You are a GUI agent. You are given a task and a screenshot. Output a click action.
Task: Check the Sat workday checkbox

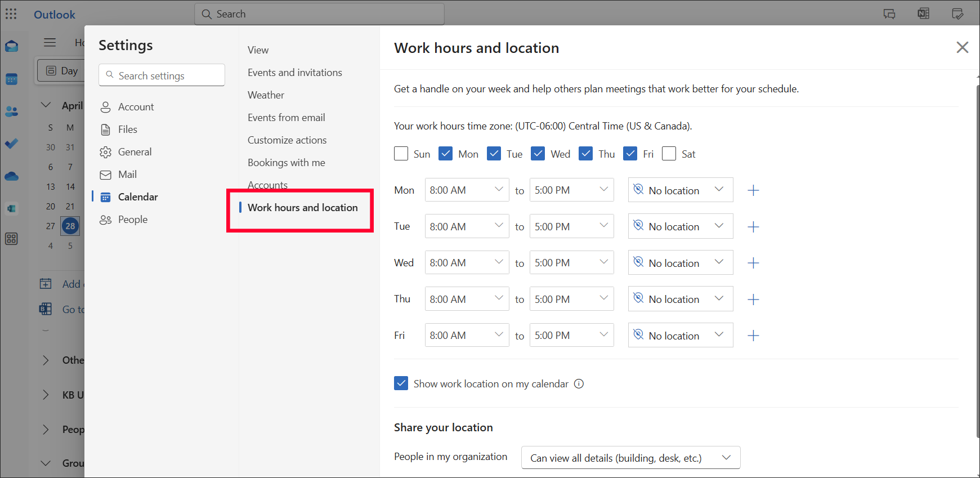[669, 154]
